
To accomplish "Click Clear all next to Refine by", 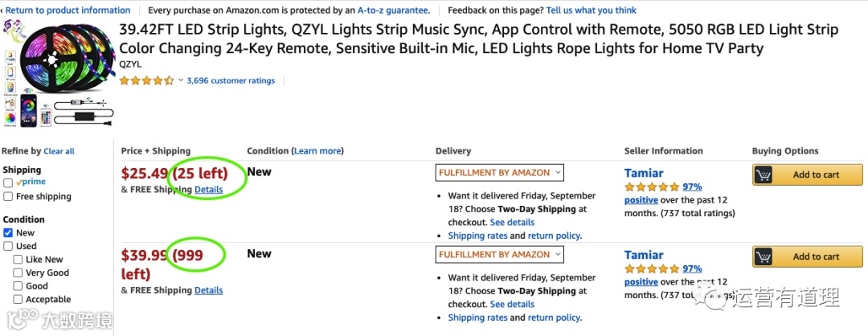I will (x=59, y=151).
